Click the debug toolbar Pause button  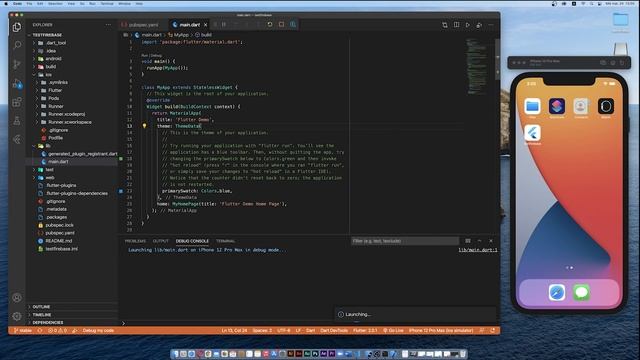224,24
